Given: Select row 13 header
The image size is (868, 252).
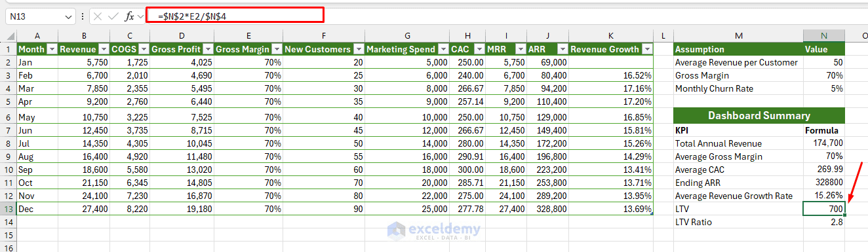Looking at the screenshot, I should [x=9, y=209].
